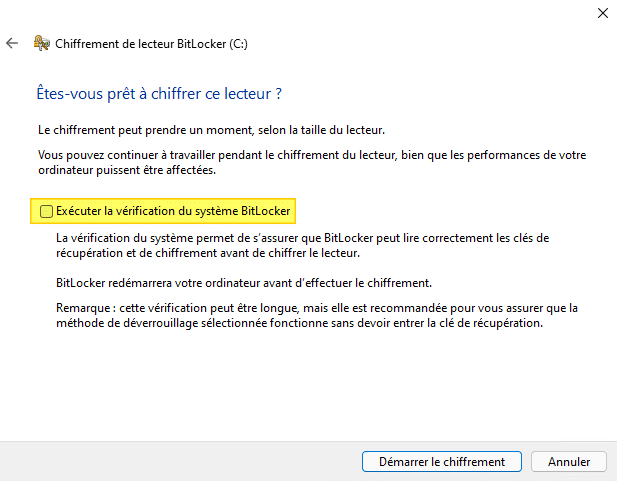Click the empty title bar area left of Close
The height and width of the screenshot is (481, 617).
click(400, 13)
